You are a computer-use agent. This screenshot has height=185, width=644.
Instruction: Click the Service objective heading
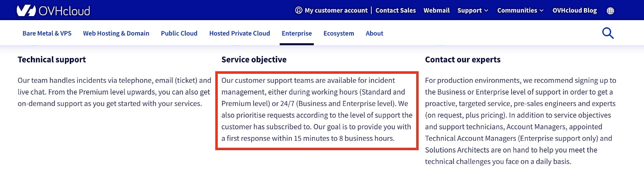point(254,60)
